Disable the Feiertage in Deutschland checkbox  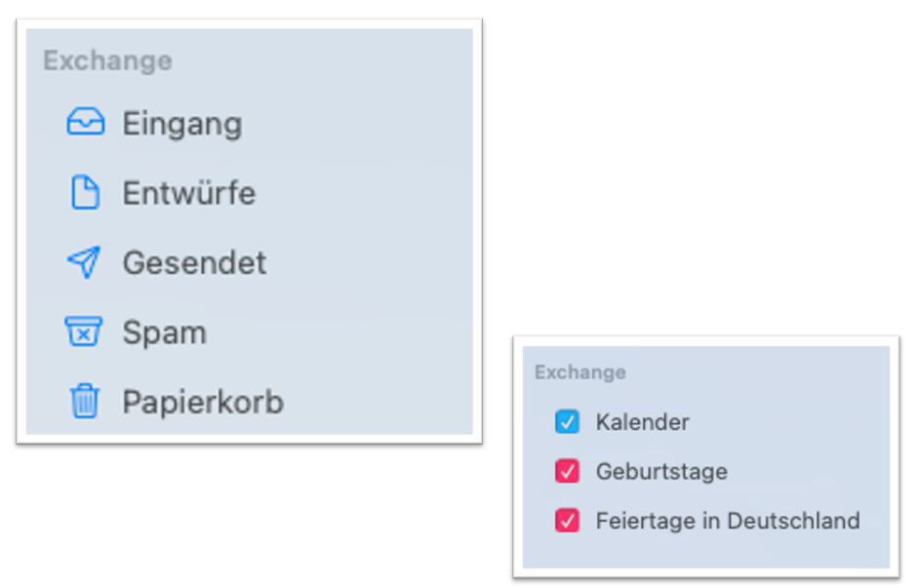pos(567,520)
